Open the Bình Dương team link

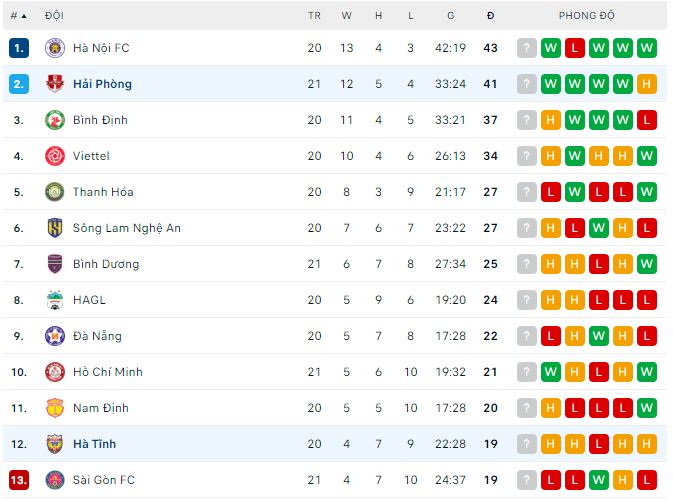(106, 264)
